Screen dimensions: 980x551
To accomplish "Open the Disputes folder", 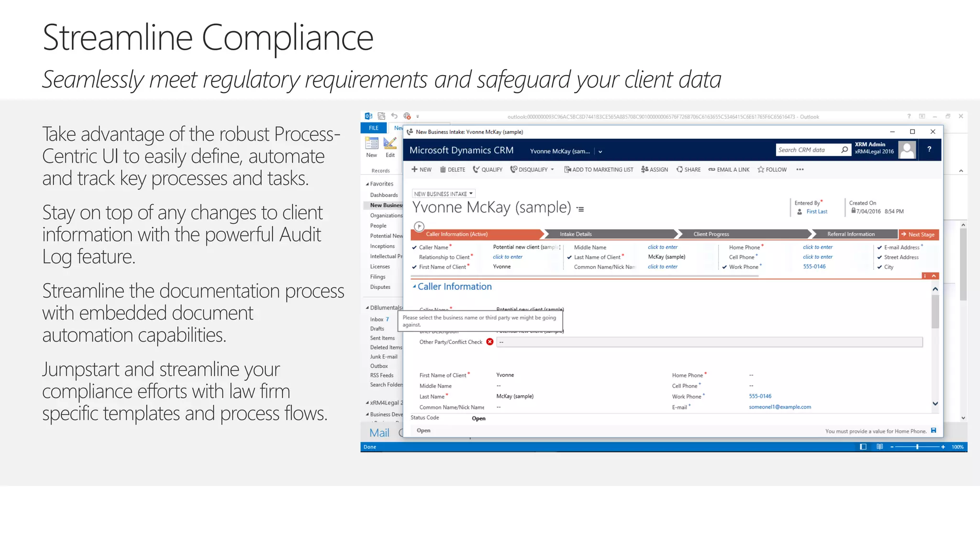I will (380, 287).
